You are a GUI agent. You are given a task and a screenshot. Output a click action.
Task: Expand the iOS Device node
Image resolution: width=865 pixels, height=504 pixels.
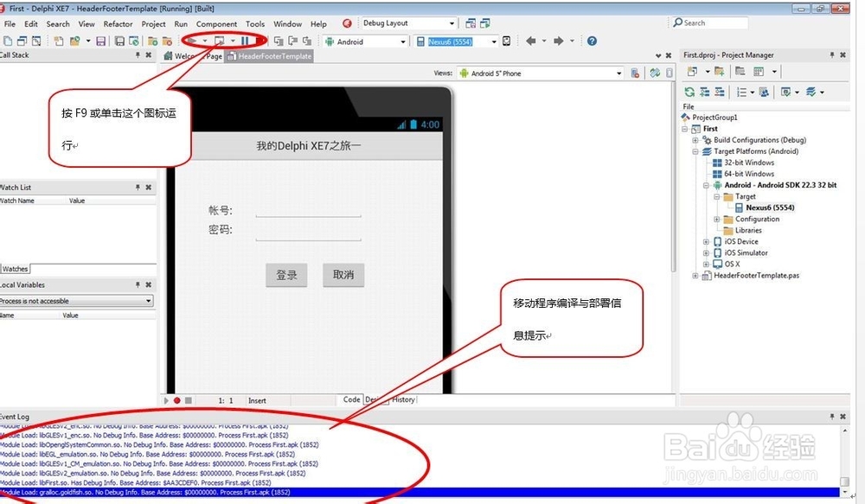point(706,241)
